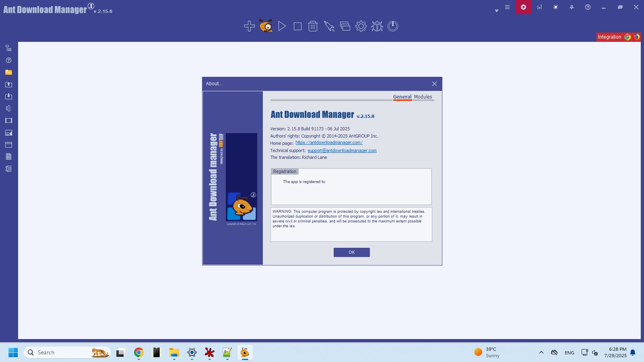Select the compressed archive category in sidebar

click(8, 169)
